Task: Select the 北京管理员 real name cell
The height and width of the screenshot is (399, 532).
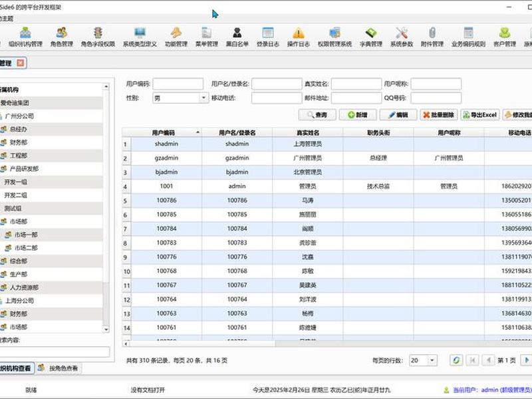Action: tap(308, 172)
